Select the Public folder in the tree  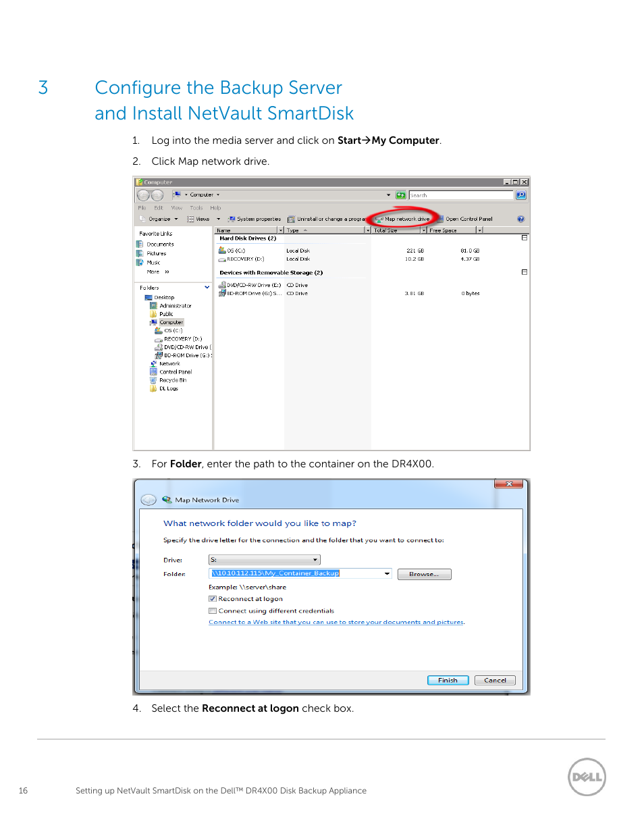[x=161, y=314]
